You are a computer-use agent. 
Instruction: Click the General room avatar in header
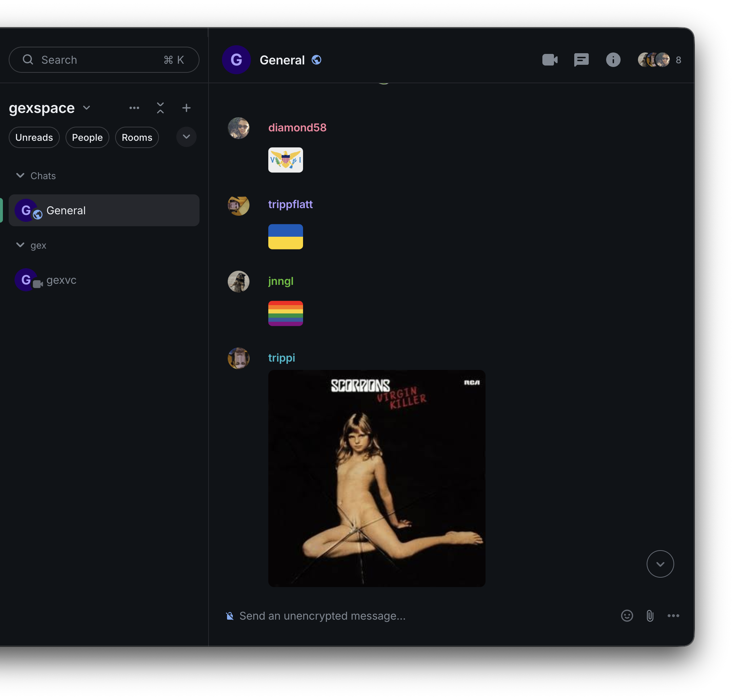pos(236,60)
